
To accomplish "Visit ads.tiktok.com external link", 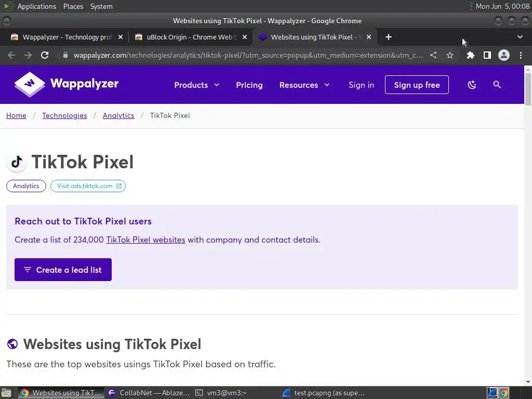I will point(88,186).
